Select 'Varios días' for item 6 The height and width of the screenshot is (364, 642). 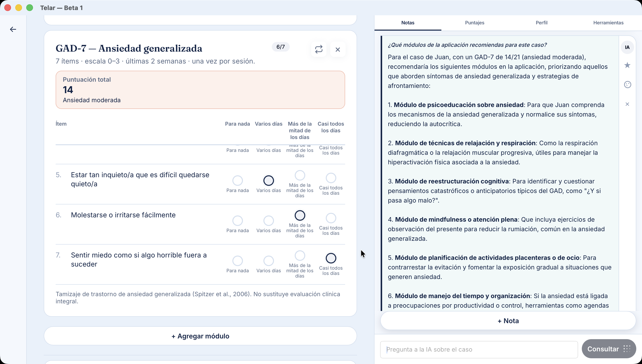(x=268, y=221)
